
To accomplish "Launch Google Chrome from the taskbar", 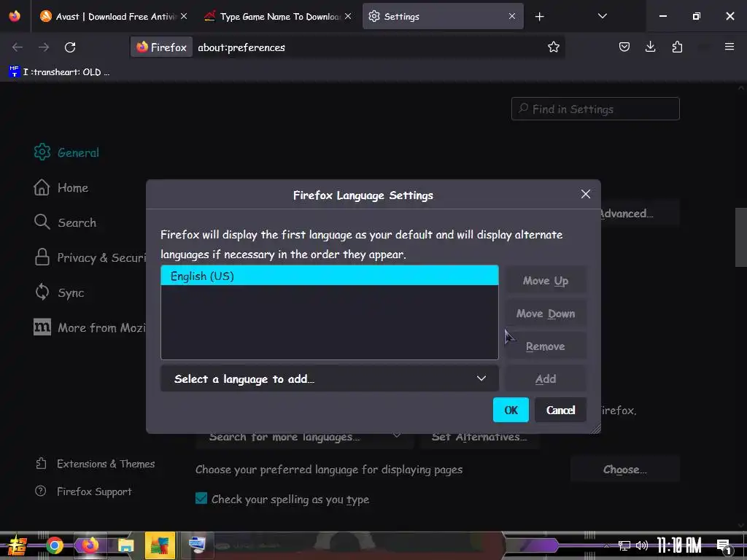I will [54, 545].
